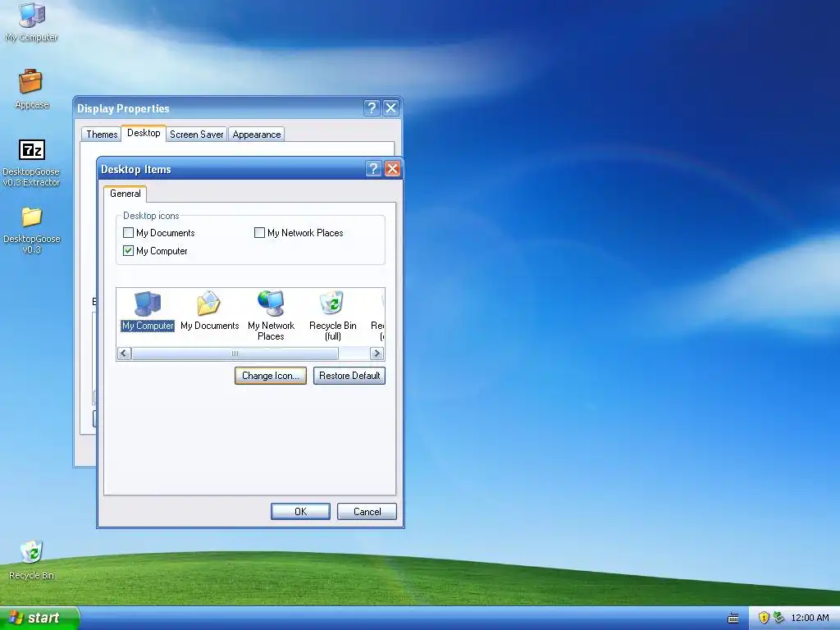The width and height of the screenshot is (840, 630).
Task: Open DesktopGoose v0.3 Extractor 7z icon
Action: tap(32, 163)
